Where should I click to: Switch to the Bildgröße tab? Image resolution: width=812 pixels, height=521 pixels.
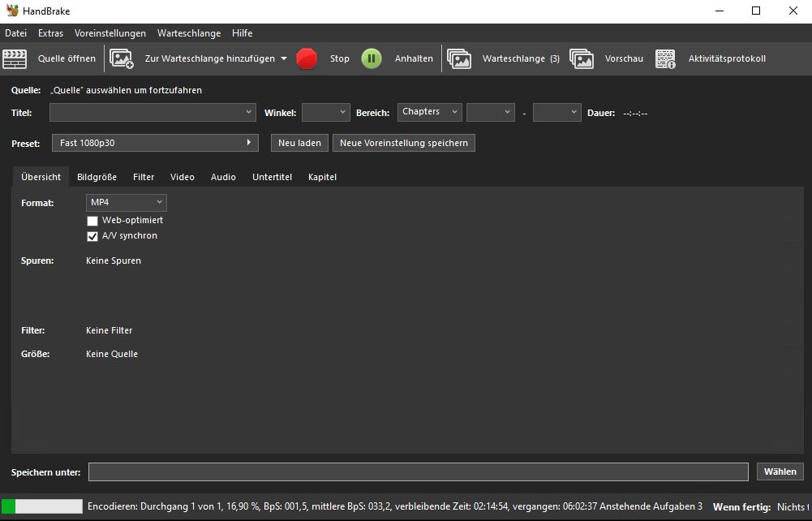pos(97,177)
